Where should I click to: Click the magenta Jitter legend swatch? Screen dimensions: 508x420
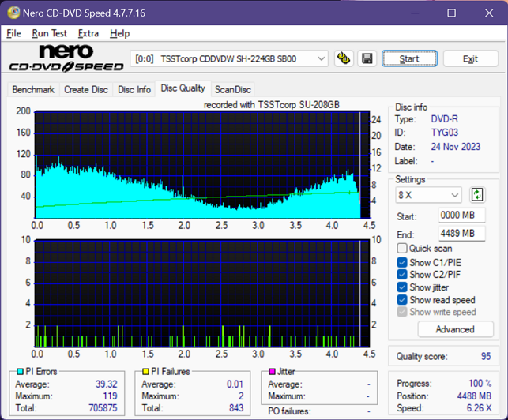(272, 371)
